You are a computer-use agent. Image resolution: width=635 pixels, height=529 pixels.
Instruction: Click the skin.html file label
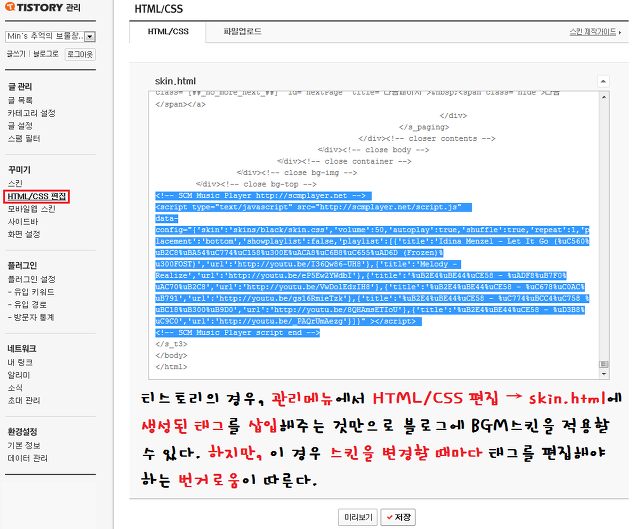point(175,81)
